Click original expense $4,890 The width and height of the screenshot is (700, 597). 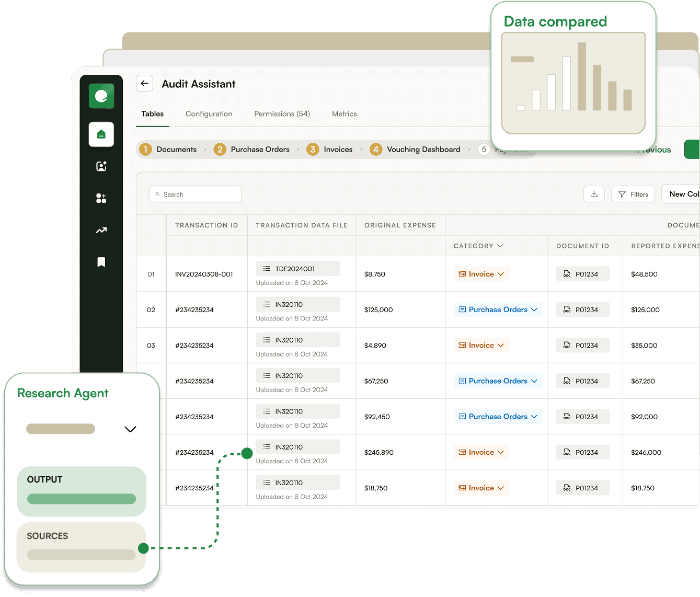point(375,346)
